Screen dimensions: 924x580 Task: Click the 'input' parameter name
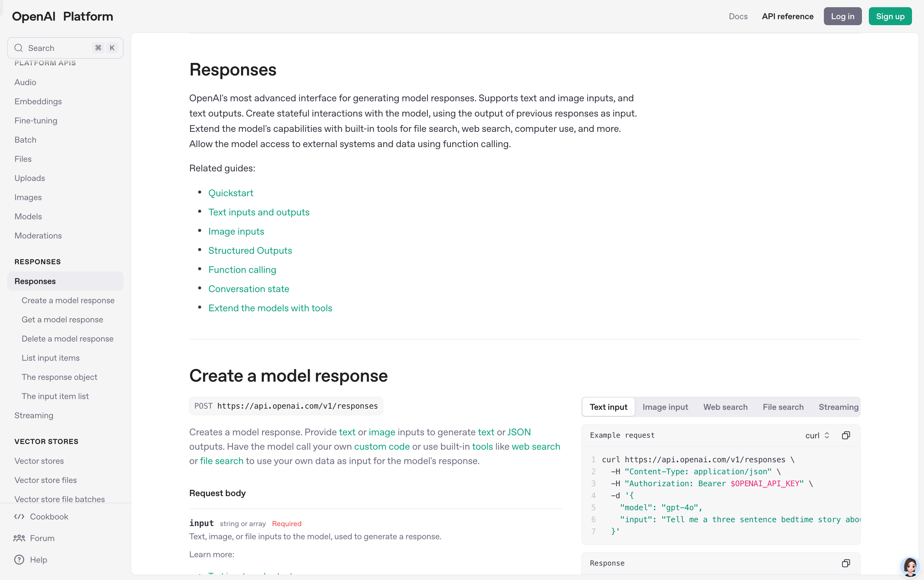tap(201, 523)
